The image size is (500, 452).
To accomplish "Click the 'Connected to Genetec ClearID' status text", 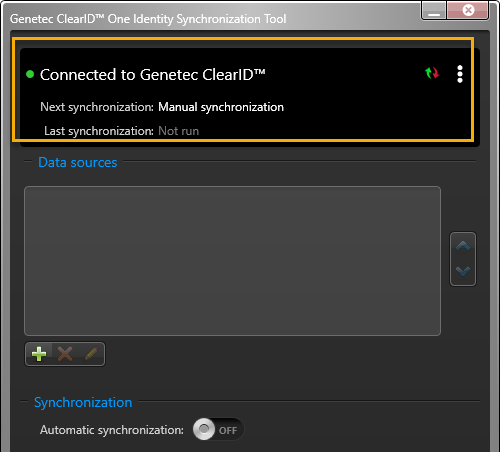I will (x=153, y=75).
